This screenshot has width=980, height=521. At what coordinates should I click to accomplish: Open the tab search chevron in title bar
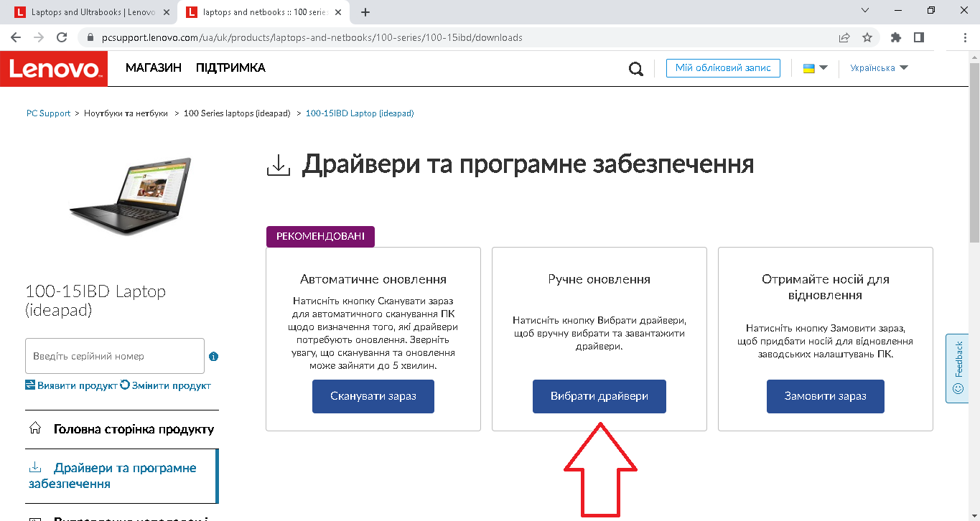pyautogui.click(x=864, y=11)
